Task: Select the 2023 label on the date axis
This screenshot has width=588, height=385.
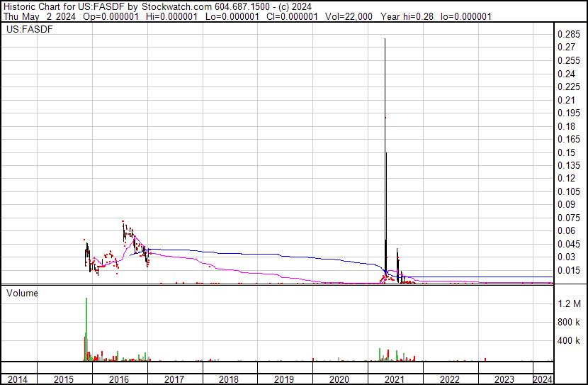Action: tap(504, 379)
